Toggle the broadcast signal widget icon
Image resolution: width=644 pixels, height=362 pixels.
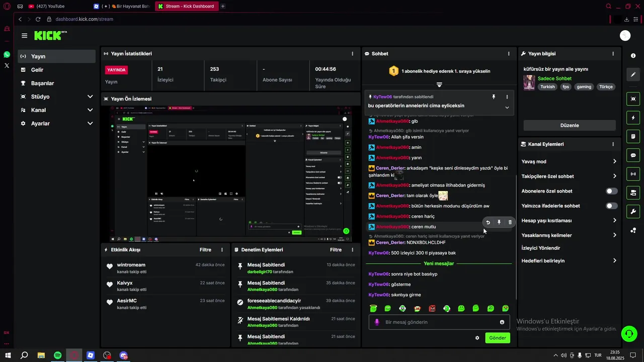pyautogui.click(x=633, y=174)
